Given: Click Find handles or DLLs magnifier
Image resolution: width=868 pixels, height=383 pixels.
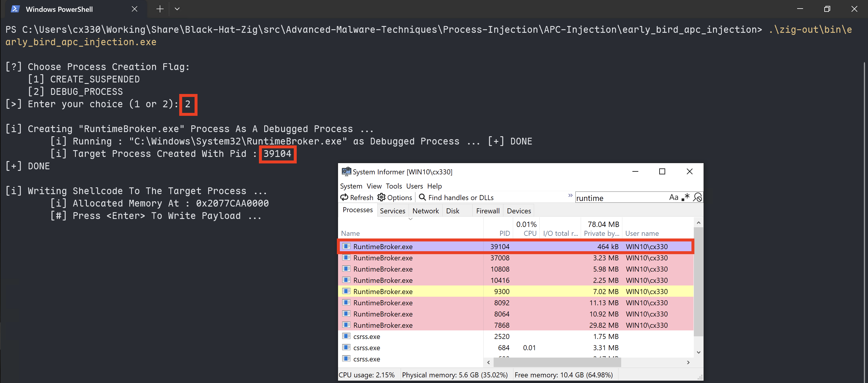Looking at the screenshot, I should pos(422,197).
